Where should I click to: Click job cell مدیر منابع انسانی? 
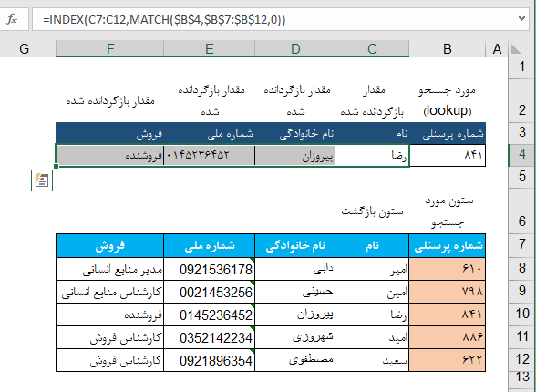point(109,269)
